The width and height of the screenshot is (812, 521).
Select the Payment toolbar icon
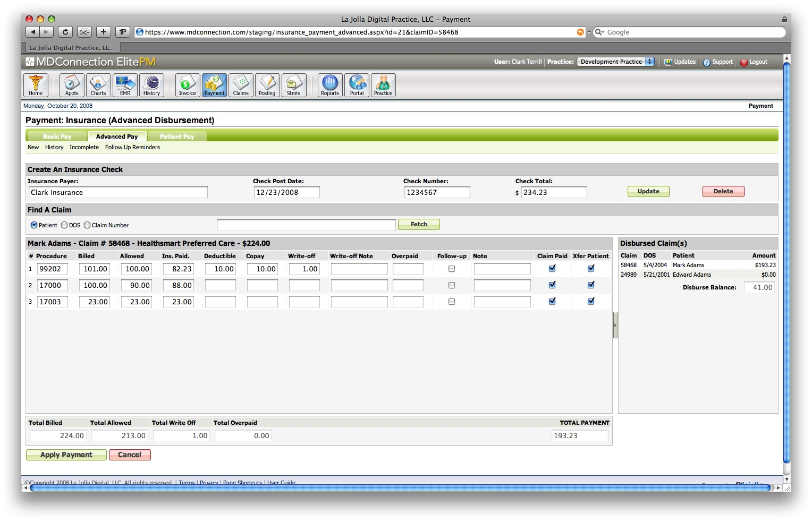pyautogui.click(x=214, y=85)
